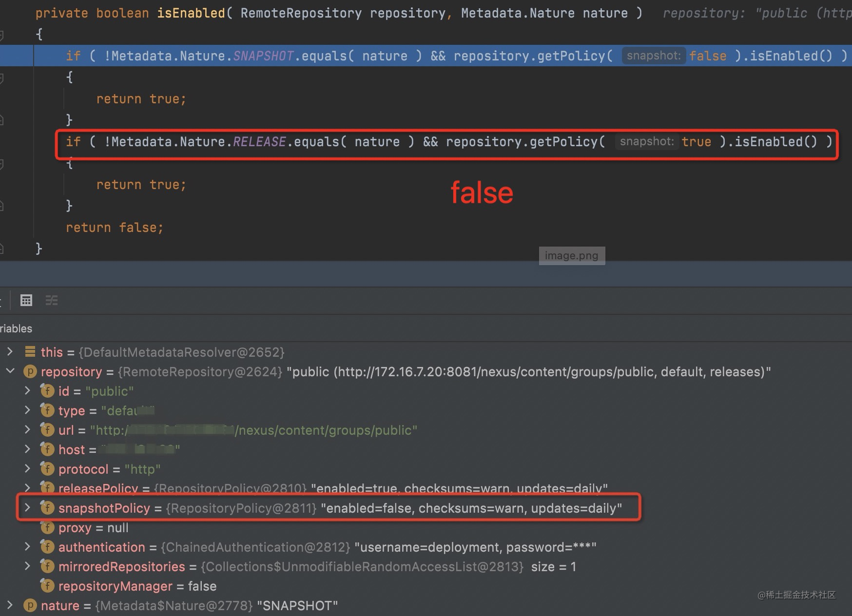Click the RELEASE constant in second if statement

click(x=259, y=142)
